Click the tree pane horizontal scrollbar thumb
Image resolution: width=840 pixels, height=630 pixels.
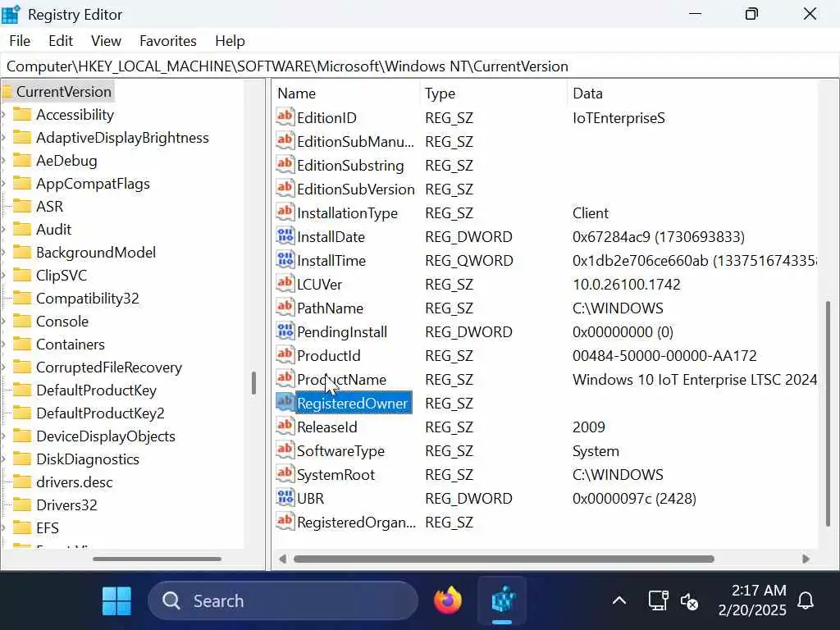(157, 559)
